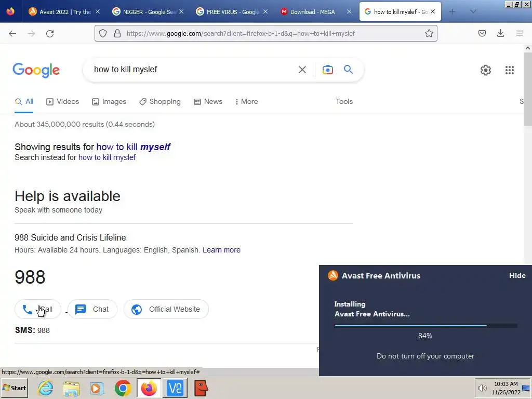532x399 pixels.
Task: Click the page vertical scrollbar thumb
Action: (528, 89)
